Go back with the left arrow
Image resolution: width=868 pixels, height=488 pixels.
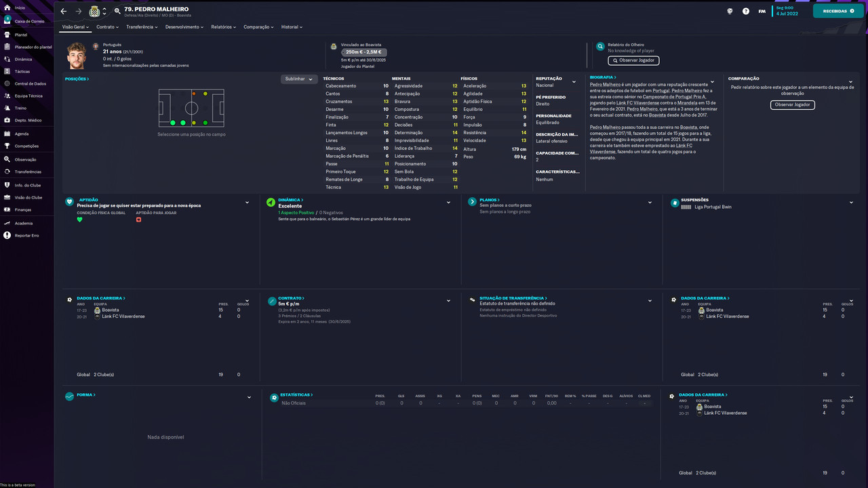click(x=64, y=12)
